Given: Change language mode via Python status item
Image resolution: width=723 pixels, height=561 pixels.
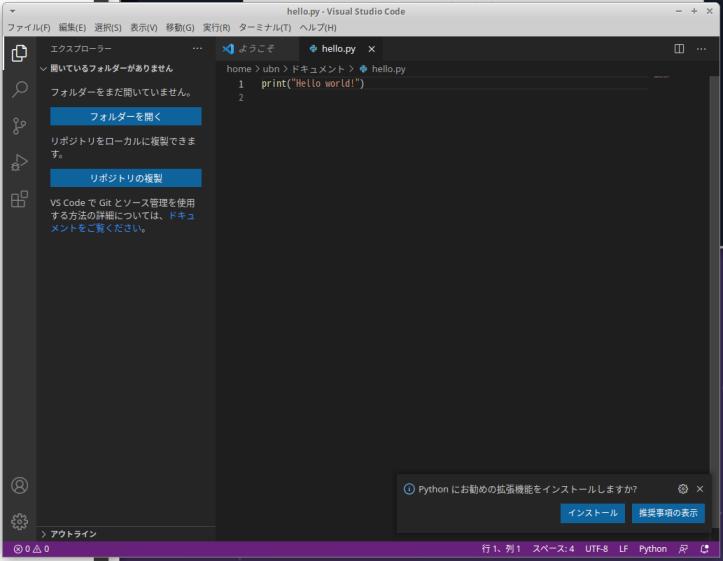Looking at the screenshot, I should tap(652, 549).
